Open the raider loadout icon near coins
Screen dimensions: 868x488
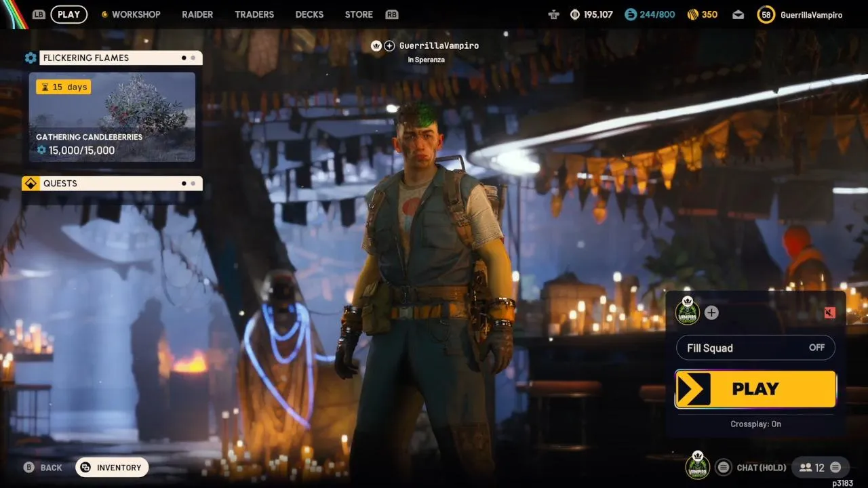pos(555,14)
